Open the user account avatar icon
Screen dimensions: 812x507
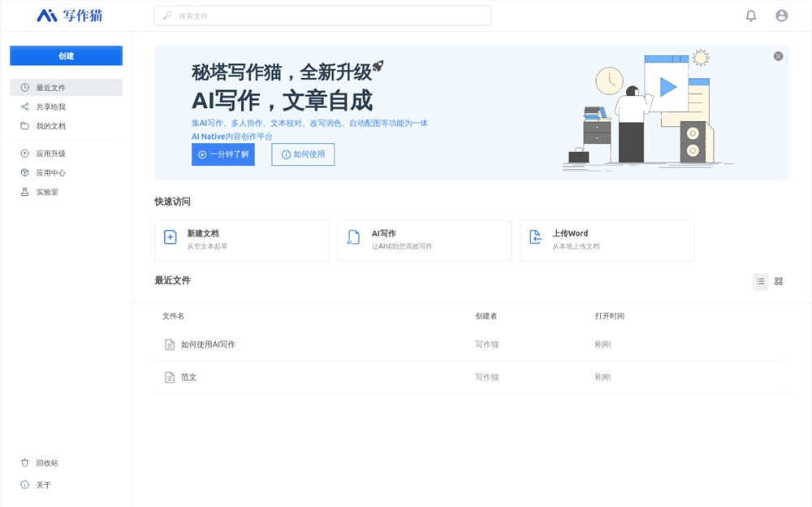pyautogui.click(x=781, y=15)
